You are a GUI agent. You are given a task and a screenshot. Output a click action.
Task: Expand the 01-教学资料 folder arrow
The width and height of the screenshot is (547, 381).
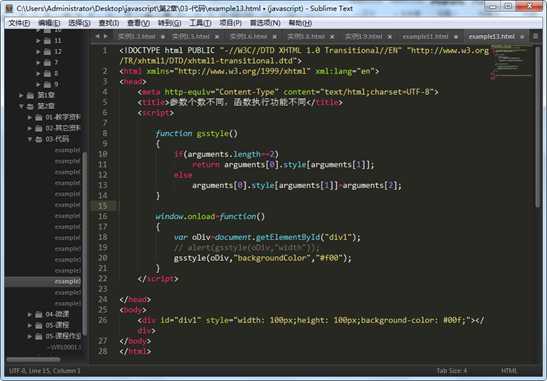(30, 117)
